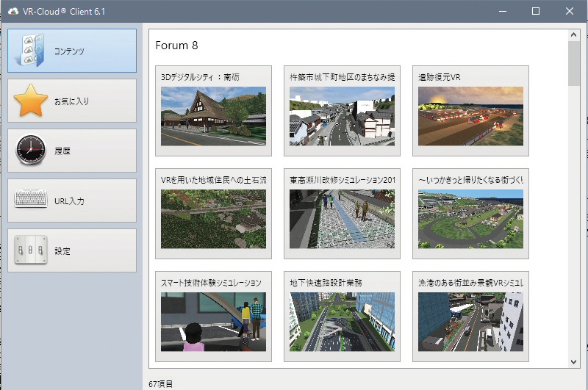Open the 遺跡復元VR thumbnail image

tap(470, 116)
